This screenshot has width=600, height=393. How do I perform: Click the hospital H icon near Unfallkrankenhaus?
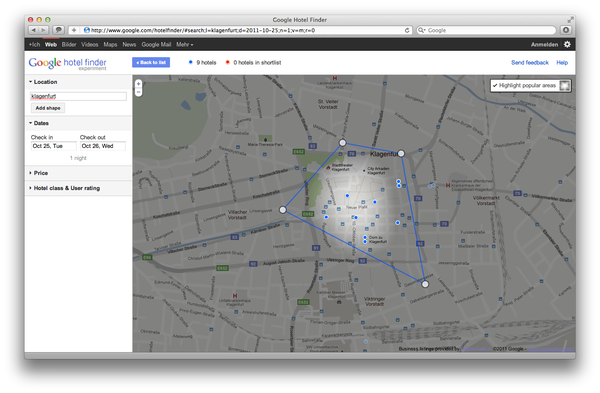(x=235, y=296)
